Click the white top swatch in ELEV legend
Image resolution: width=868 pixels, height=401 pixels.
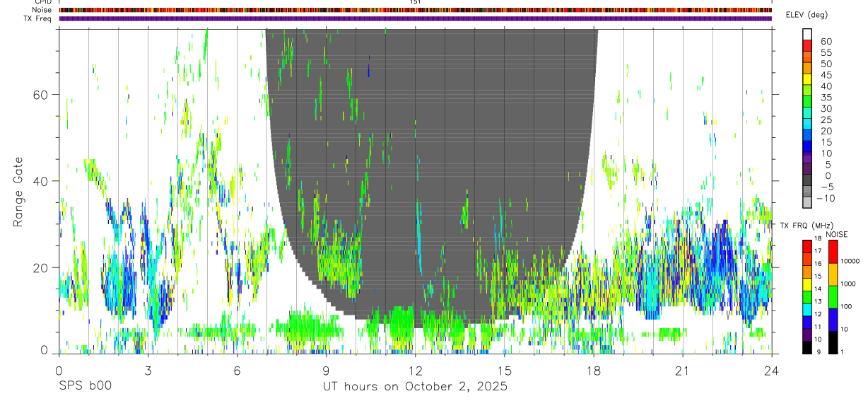(x=807, y=34)
